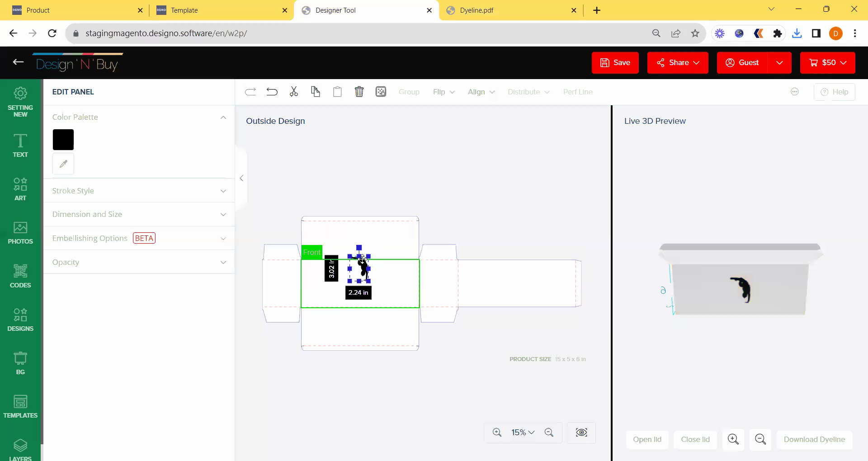The height and width of the screenshot is (461, 868).
Task: Select the eyedropper color picker
Action: 63,164
